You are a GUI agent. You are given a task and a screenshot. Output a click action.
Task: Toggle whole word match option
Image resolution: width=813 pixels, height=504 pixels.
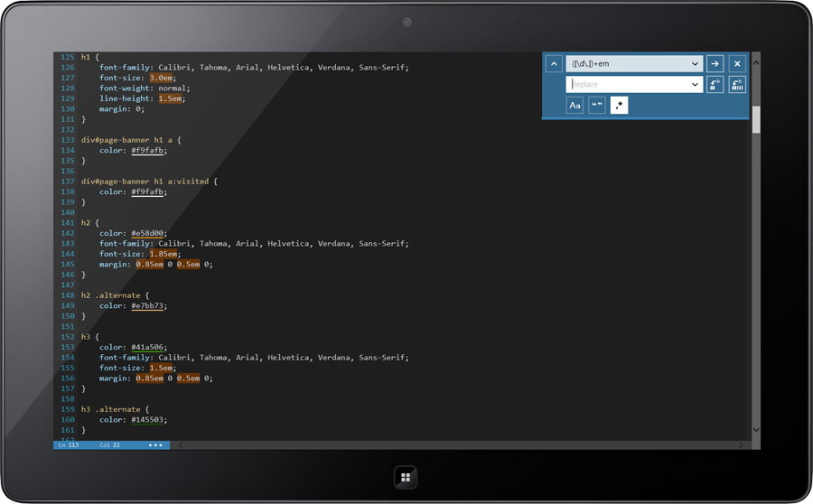[596, 106]
